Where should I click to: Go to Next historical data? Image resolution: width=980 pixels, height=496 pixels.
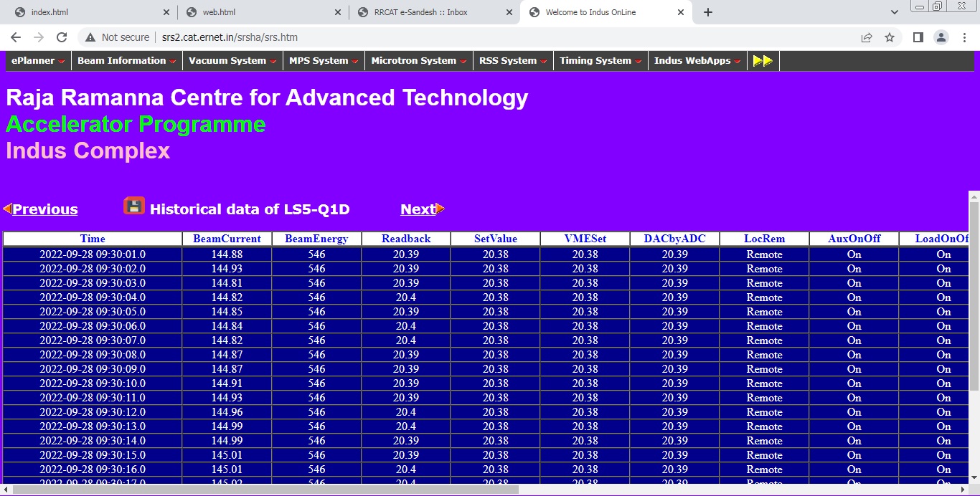(x=418, y=209)
